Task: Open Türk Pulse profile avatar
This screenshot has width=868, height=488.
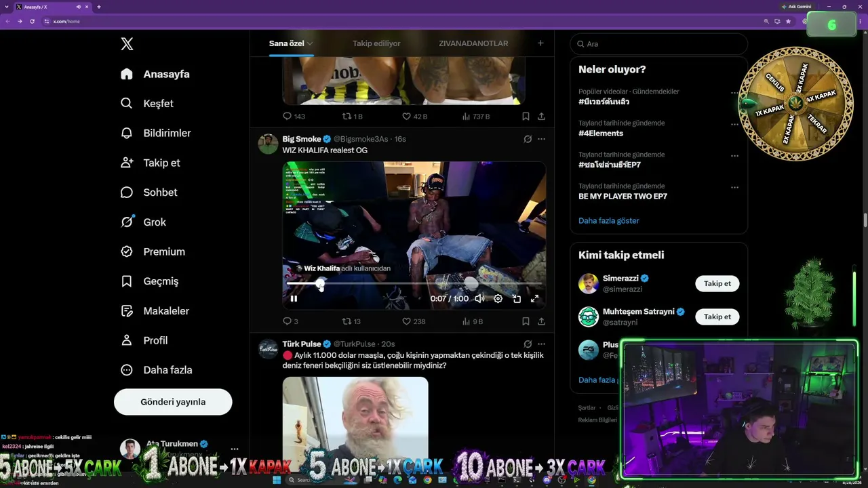Action: coord(269,349)
